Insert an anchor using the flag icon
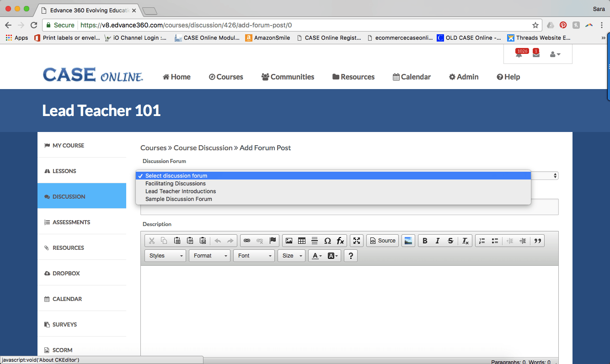 (273, 241)
